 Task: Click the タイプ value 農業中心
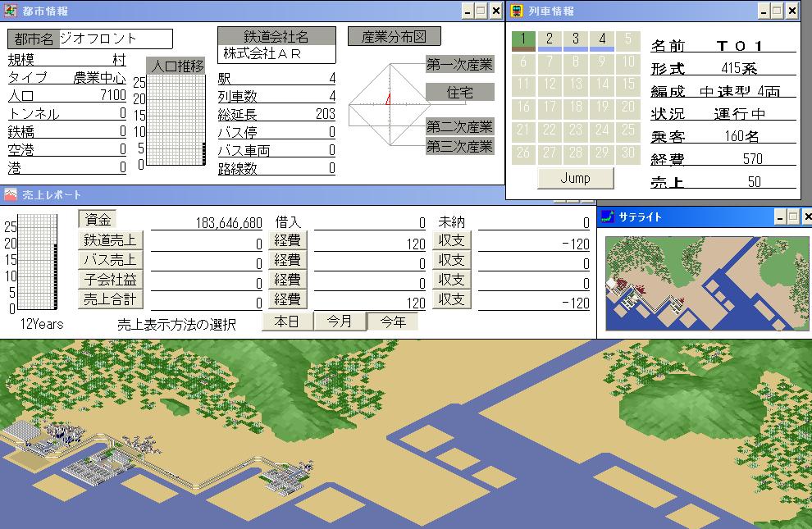(99, 78)
